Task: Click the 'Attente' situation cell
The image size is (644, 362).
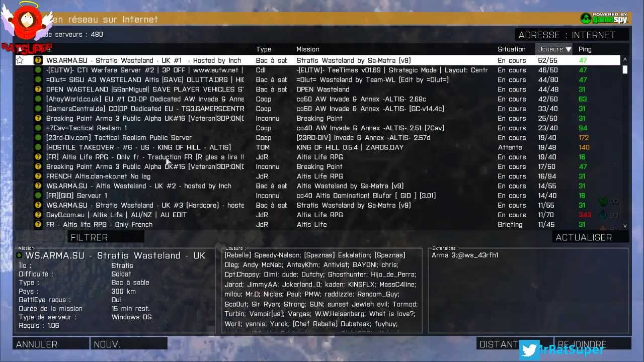Action: pos(510,147)
